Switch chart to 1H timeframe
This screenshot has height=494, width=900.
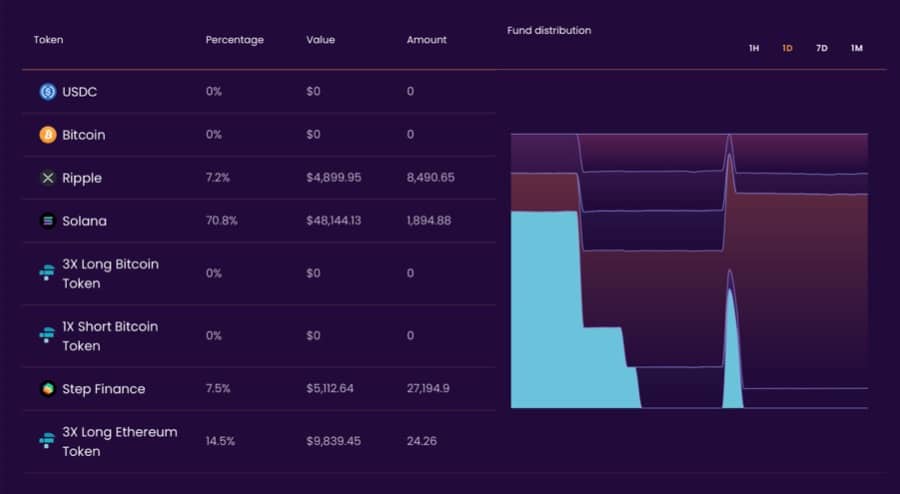[754, 48]
